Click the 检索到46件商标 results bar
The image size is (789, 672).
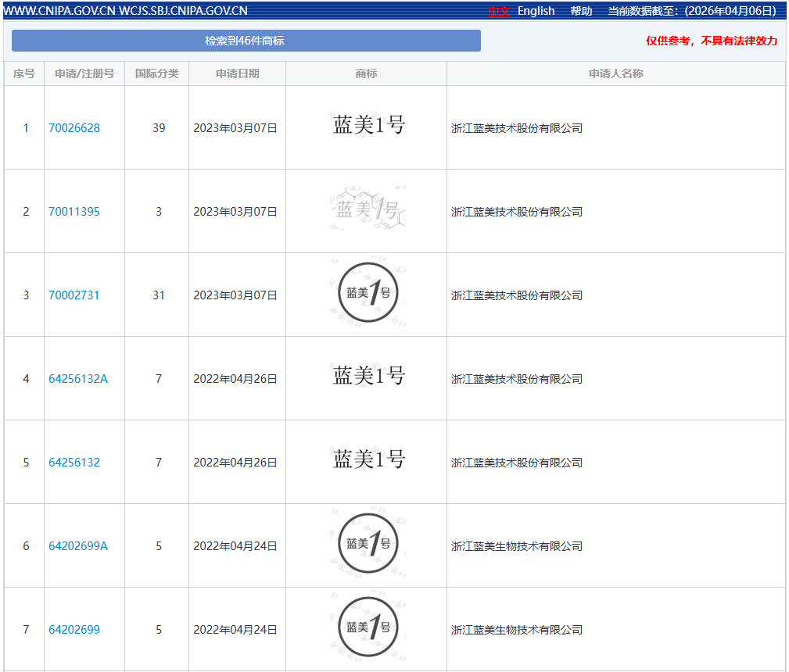pos(246,41)
